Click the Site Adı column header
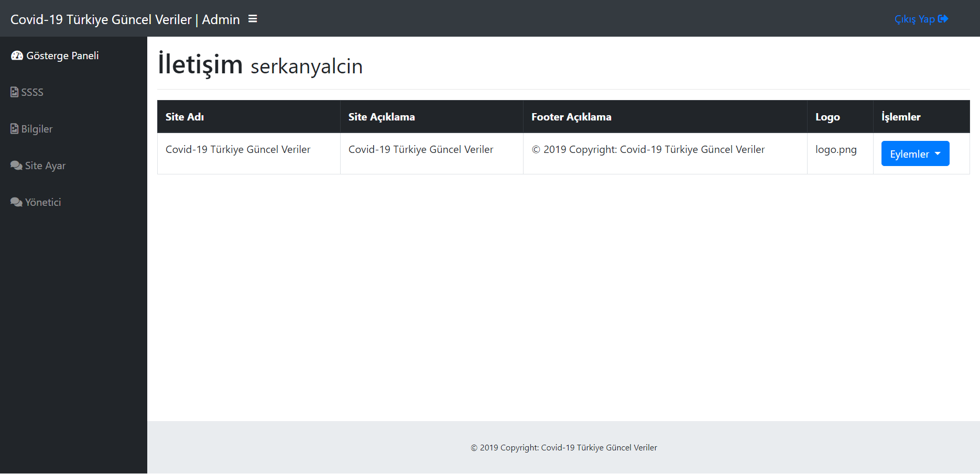980x474 pixels. click(184, 117)
